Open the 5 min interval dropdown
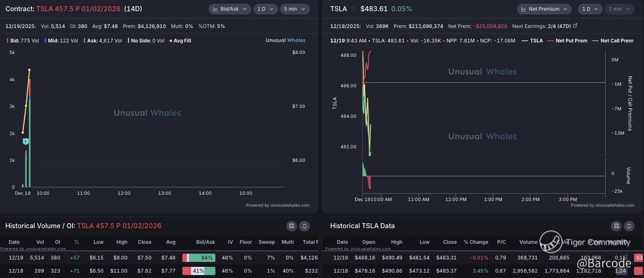 pos(294,9)
